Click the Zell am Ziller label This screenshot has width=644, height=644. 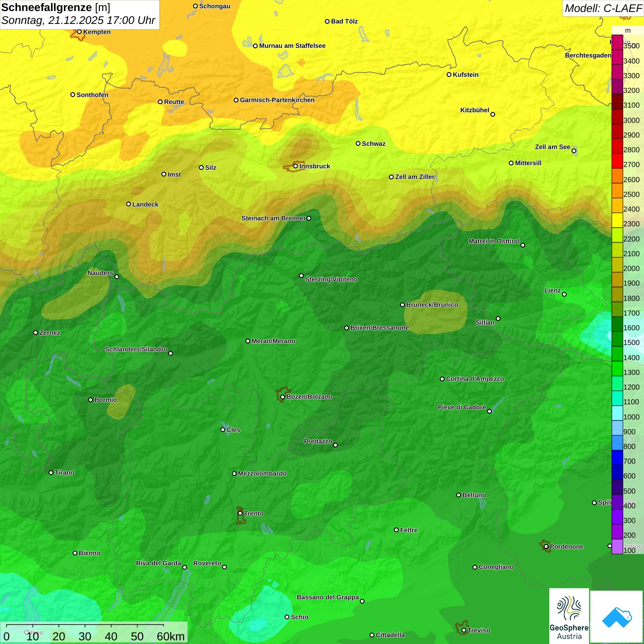coord(414,177)
